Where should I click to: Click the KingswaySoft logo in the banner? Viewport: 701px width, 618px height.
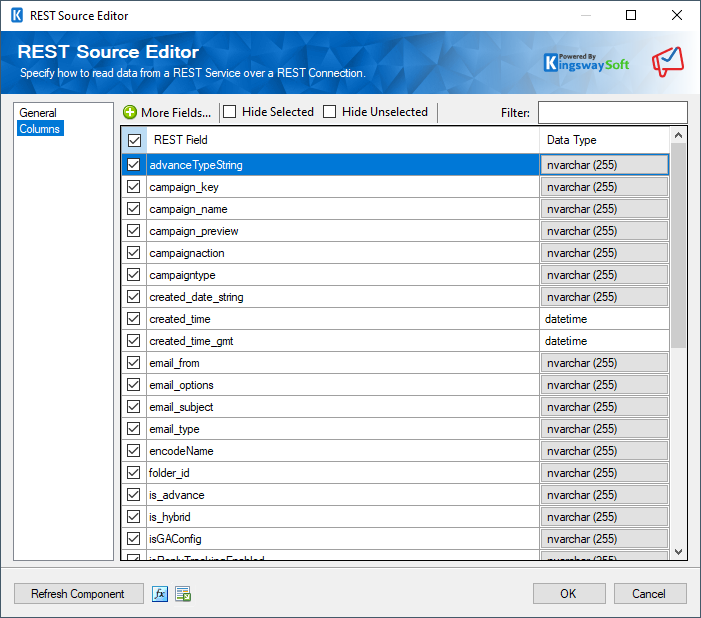click(586, 62)
